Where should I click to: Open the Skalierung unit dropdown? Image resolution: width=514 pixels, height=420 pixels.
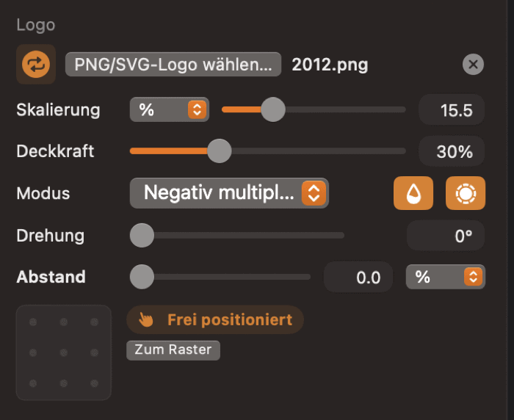point(170,110)
